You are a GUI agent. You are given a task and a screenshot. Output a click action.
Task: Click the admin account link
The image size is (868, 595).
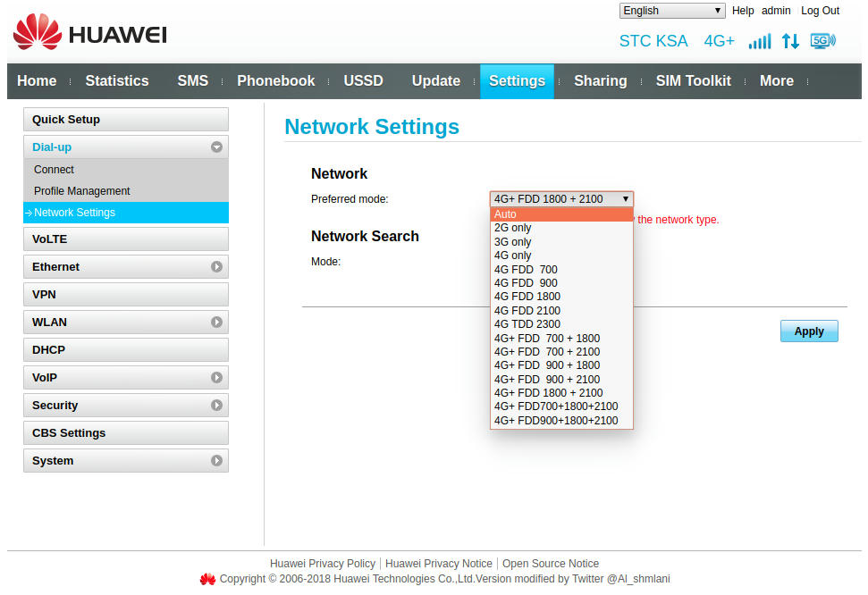tap(776, 11)
